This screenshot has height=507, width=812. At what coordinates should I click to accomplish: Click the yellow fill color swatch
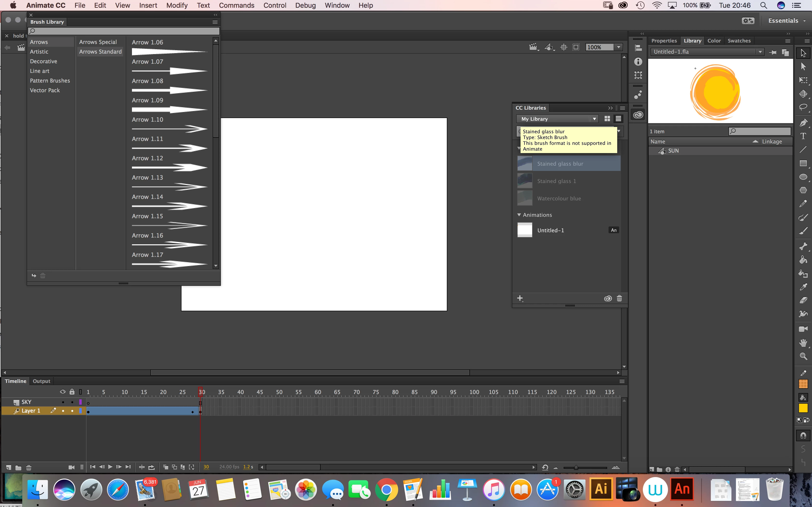[803, 408]
